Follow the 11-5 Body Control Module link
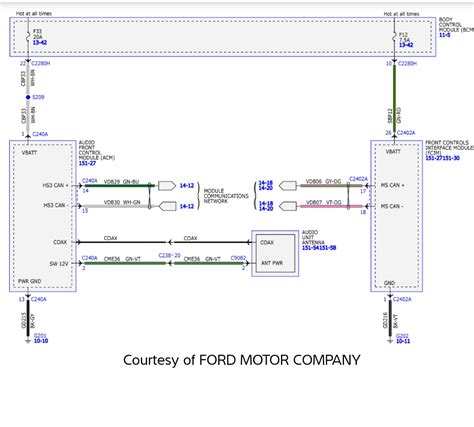 tap(444, 35)
